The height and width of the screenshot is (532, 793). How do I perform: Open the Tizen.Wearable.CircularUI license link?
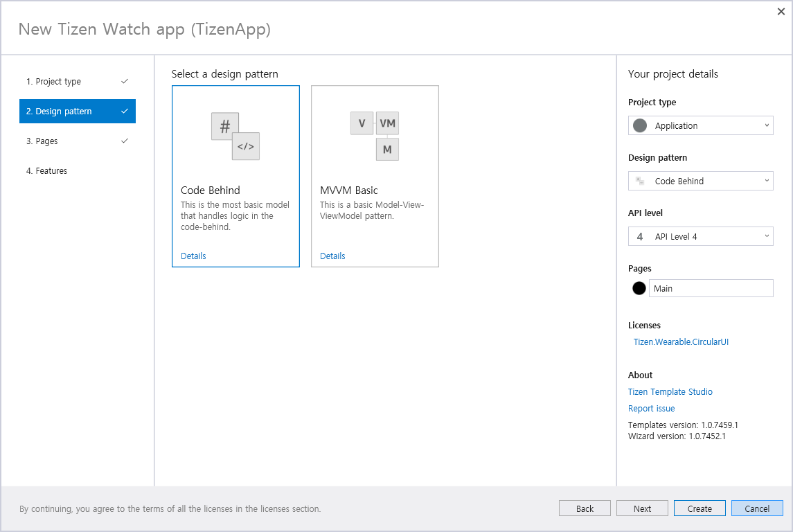point(681,342)
